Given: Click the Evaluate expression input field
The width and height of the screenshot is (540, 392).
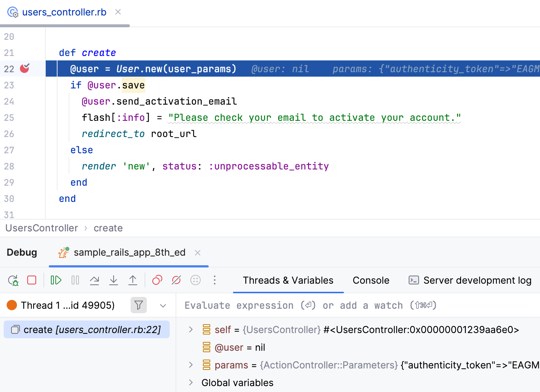Looking at the screenshot, I should pos(358,305).
